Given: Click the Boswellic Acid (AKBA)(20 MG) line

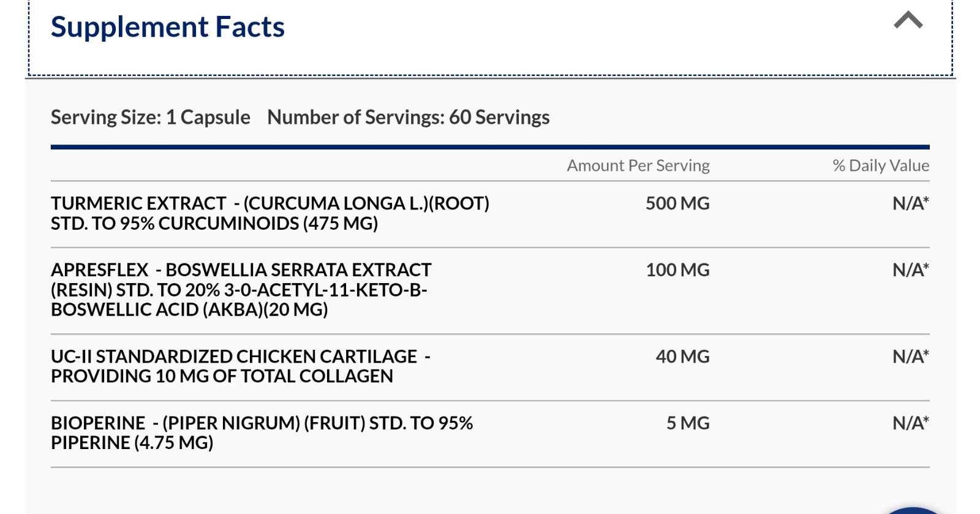Looking at the screenshot, I should [x=189, y=309].
